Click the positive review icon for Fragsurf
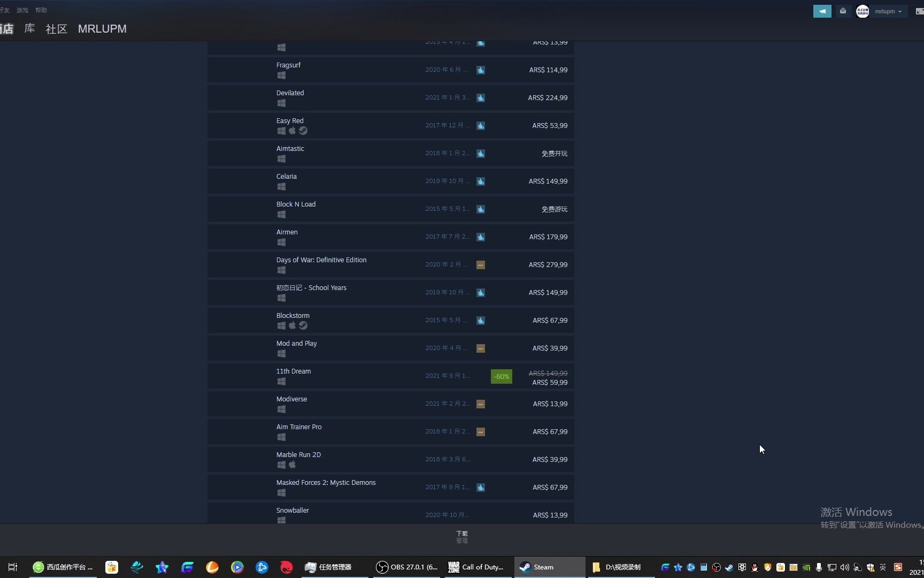The image size is (924, 578). coord(481,70)
